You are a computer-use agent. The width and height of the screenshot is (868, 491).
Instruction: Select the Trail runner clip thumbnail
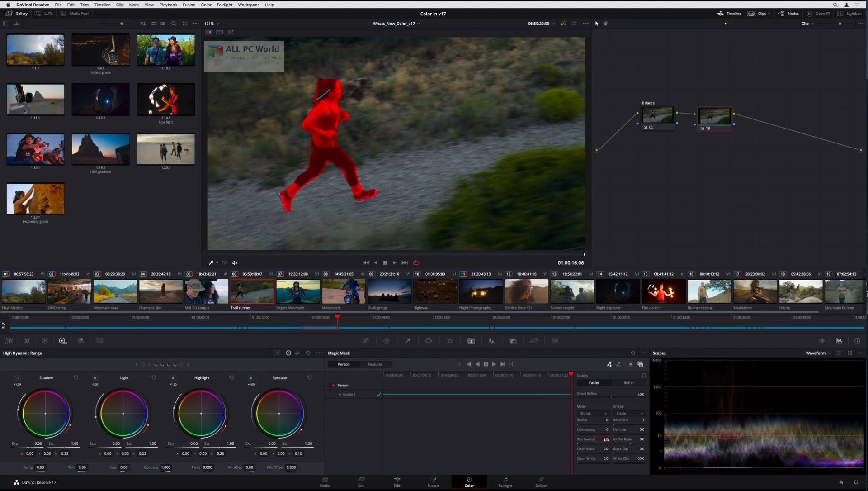pos(251,291)
